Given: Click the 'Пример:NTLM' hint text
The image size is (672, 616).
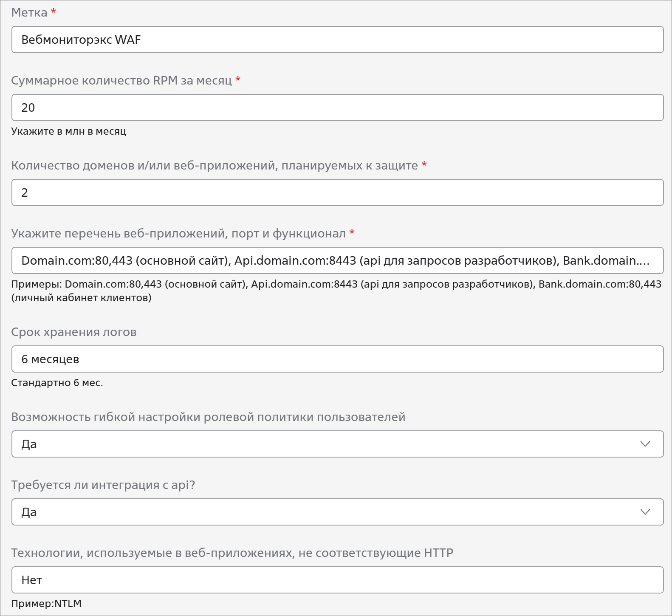Looking at the screenshot, I should (46, 604).
